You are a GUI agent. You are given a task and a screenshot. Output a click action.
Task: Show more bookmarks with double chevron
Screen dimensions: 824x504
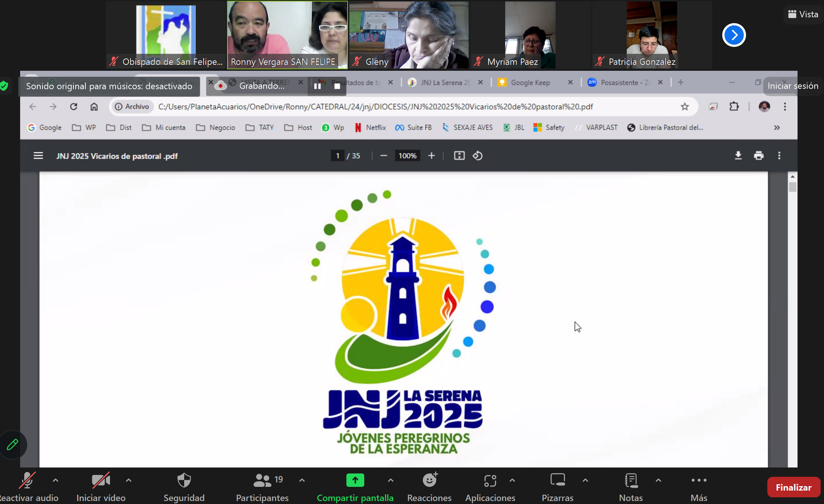point(777,127)
